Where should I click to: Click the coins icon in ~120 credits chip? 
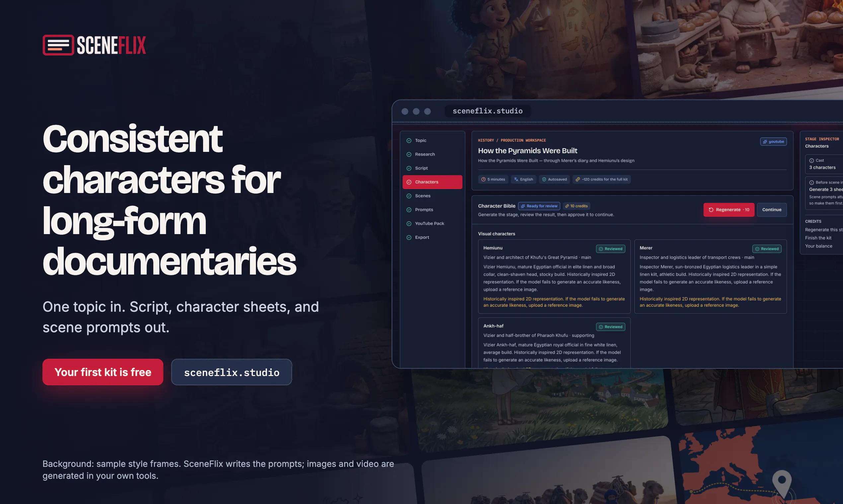pos(577,179)
